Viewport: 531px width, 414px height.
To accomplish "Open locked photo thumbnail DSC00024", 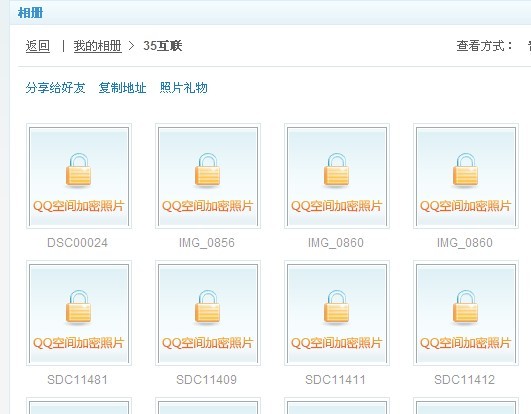I will [79, 176].
